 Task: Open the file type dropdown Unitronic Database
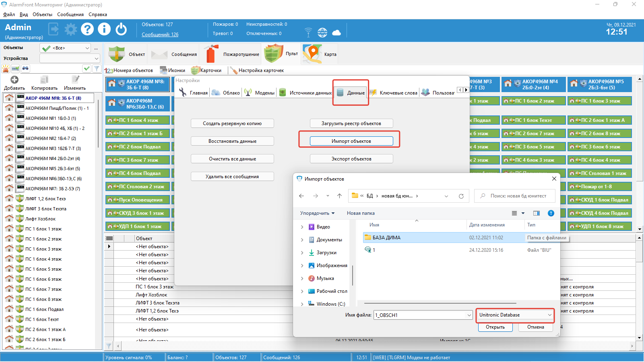click(x=515, y=315)
